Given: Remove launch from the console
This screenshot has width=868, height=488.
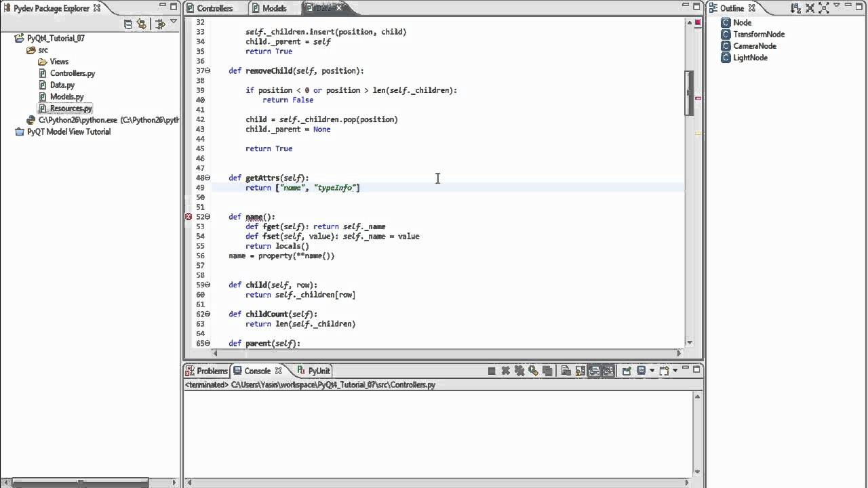Looking at the screenshot, I should click(506, 371).
